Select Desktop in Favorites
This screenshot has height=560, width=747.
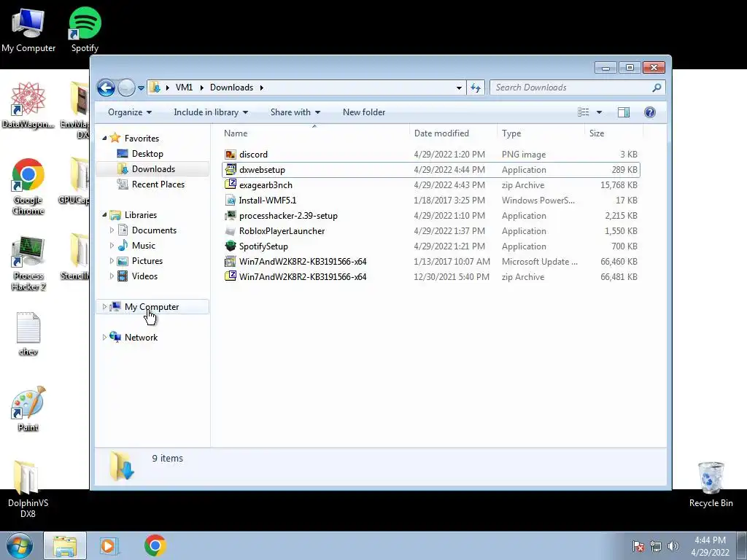[147, 154]
